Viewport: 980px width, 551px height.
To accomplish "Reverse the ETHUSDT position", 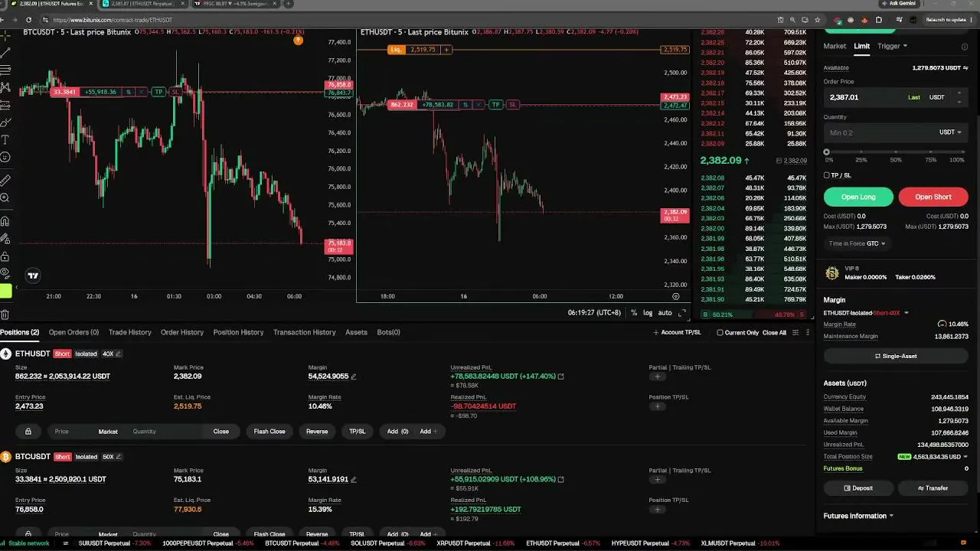I will (317, 432).
